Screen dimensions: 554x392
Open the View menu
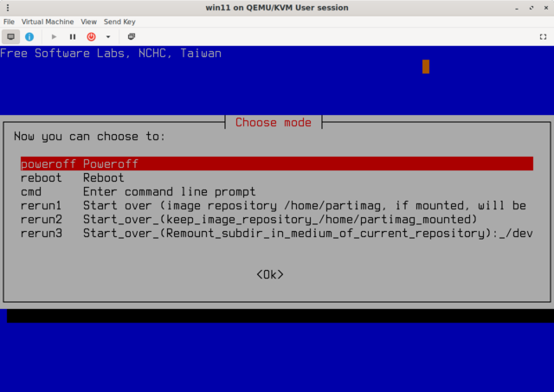(88, 21)
